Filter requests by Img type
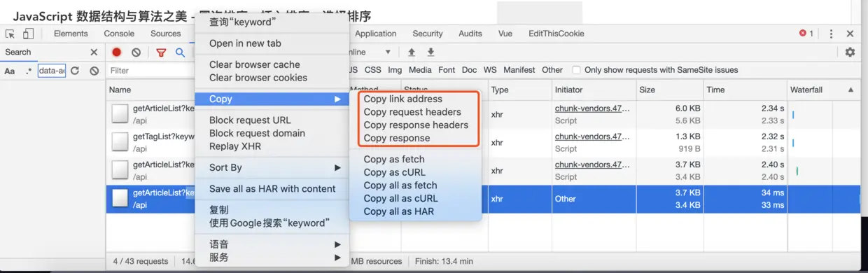 (395, 70)
